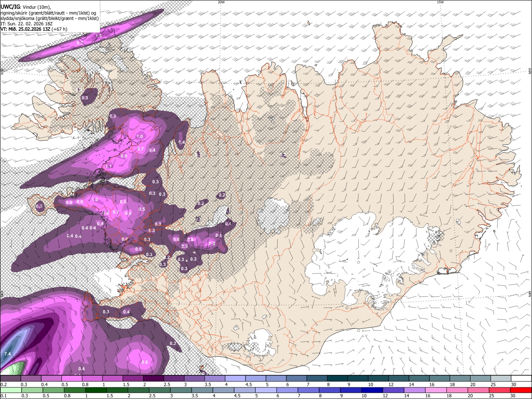
Task: Click the white snow scale swatch at 30
Action: click(521, 379)
